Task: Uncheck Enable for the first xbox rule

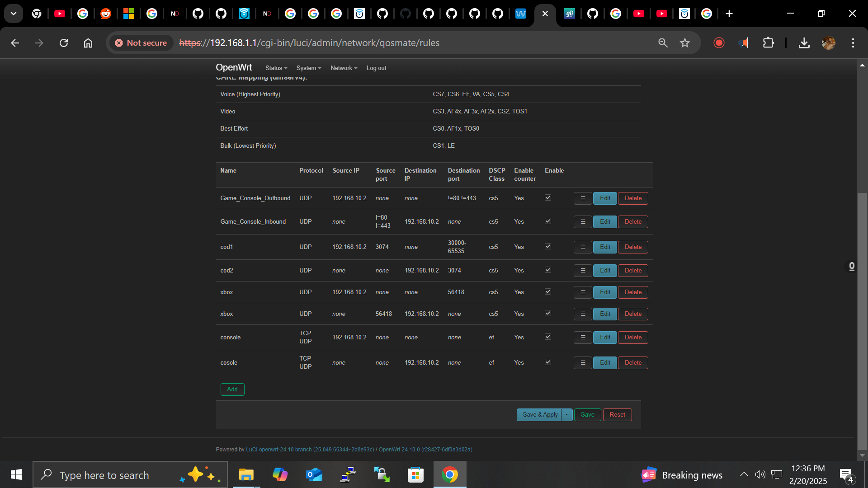Action: pos(547,292)
